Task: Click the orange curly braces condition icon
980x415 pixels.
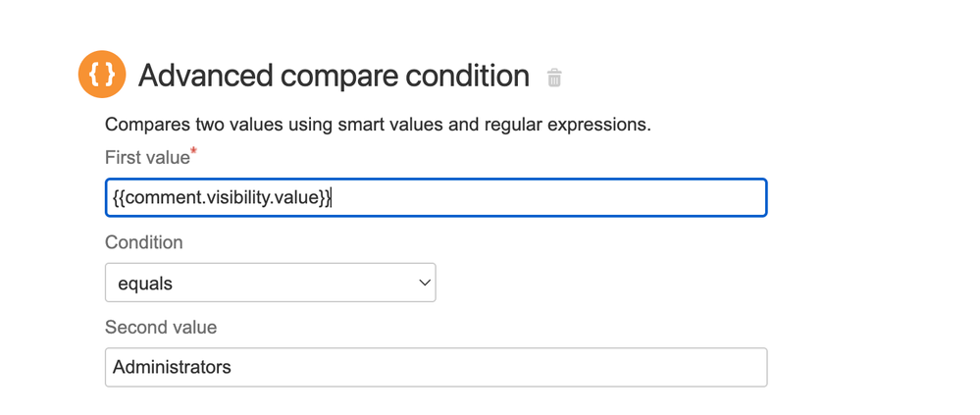Action: click(102, 75)
